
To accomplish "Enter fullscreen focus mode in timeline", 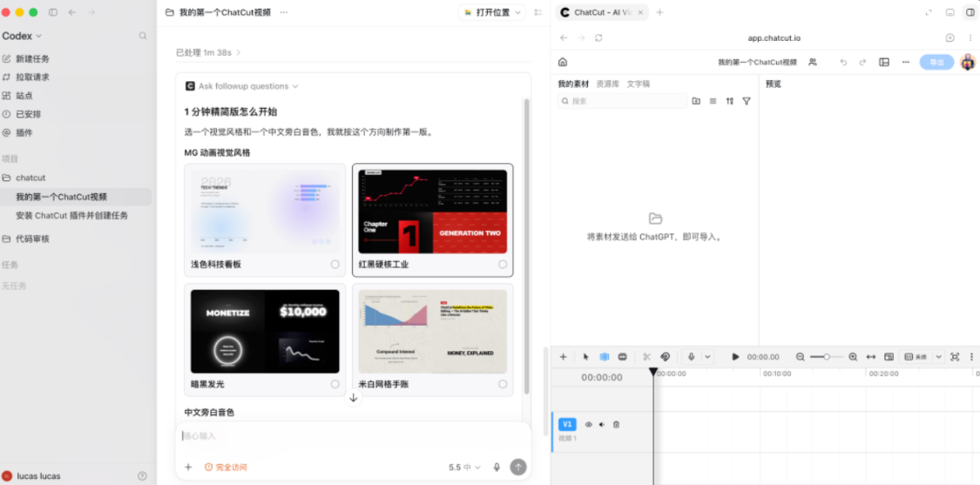I will click(x=955, y=357).
